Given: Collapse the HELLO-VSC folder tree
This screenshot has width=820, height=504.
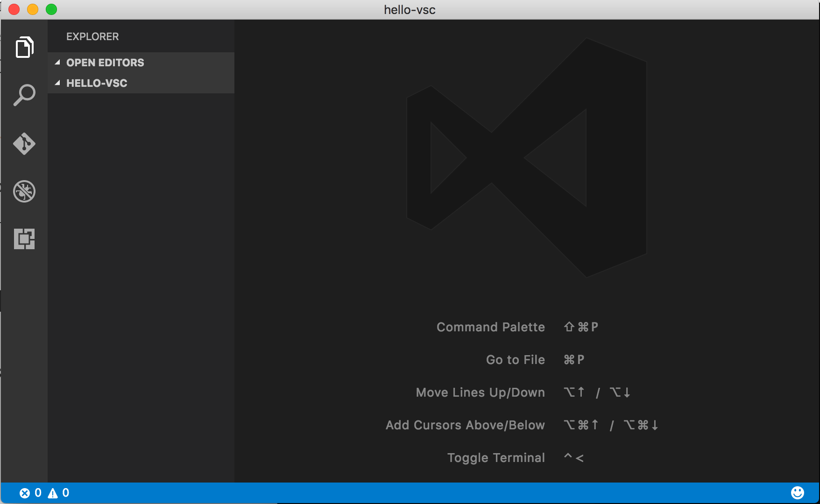Looking at the screenshot, I should click(58, 83).
